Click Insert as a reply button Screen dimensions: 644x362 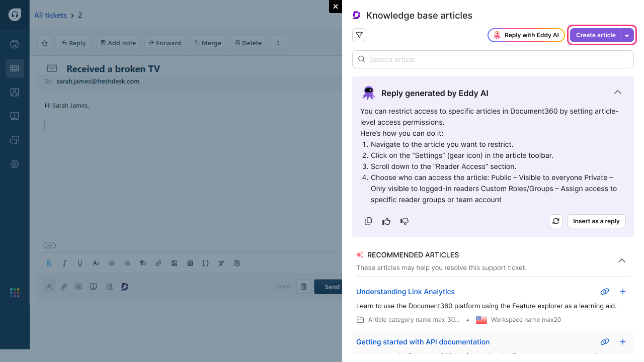point(596,221)
